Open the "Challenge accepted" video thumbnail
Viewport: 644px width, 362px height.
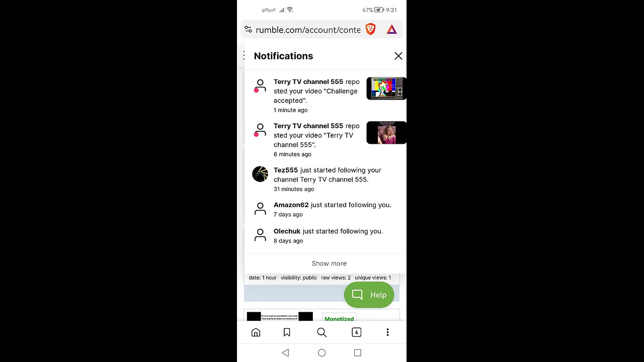click(386, 88)
